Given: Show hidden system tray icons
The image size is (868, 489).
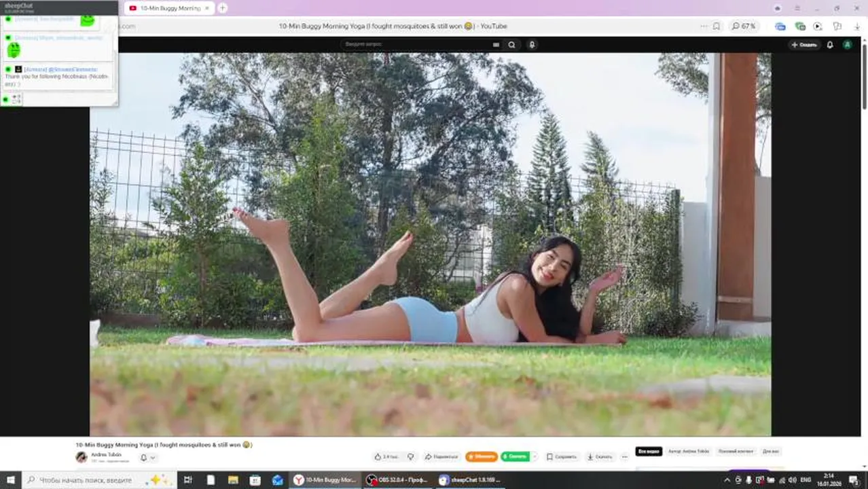Looking at the screenshot, I should click(x=727, y=479).
